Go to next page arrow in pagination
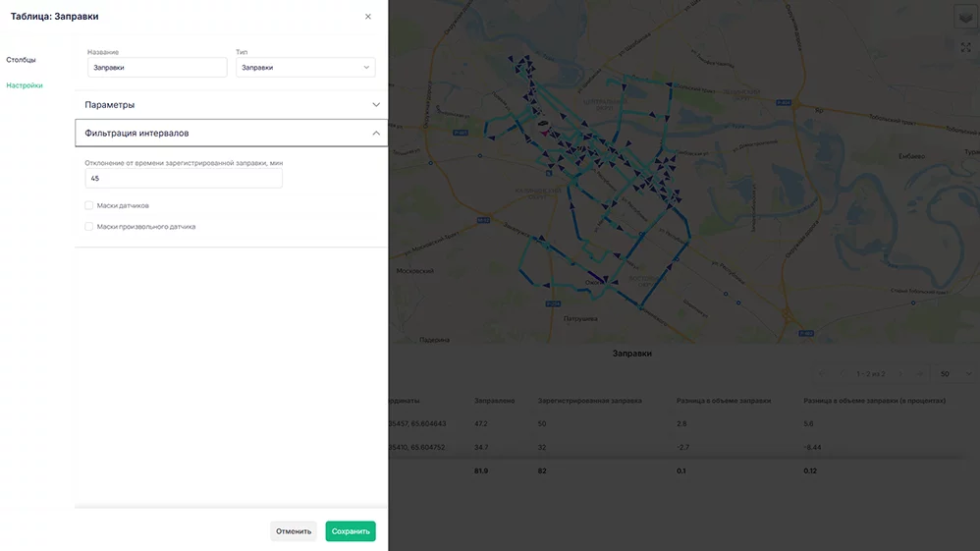 [900, 374]
